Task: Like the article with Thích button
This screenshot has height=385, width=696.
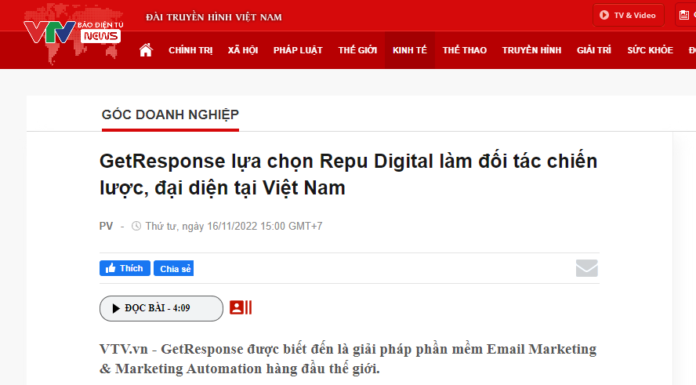Action: [x=125, y=268]
